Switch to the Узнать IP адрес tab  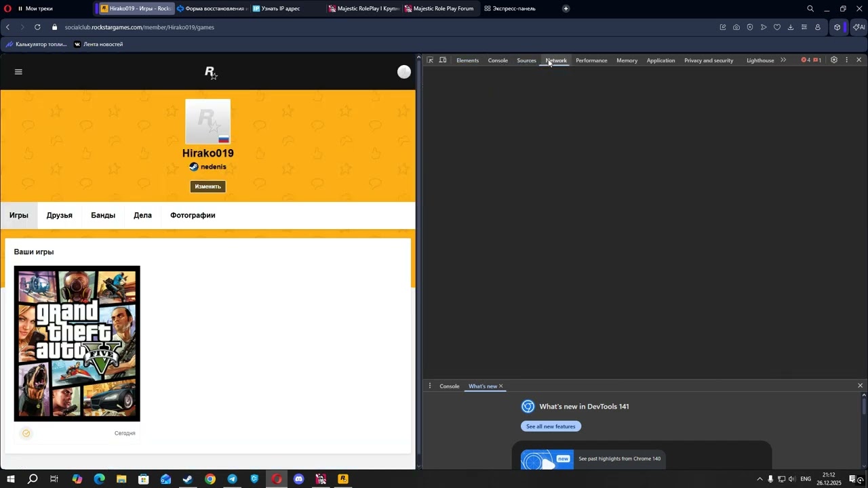(281, 9)
